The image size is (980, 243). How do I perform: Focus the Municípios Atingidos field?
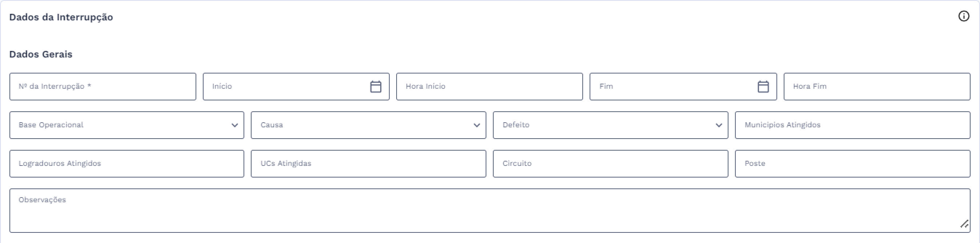(x=852, y=125)
